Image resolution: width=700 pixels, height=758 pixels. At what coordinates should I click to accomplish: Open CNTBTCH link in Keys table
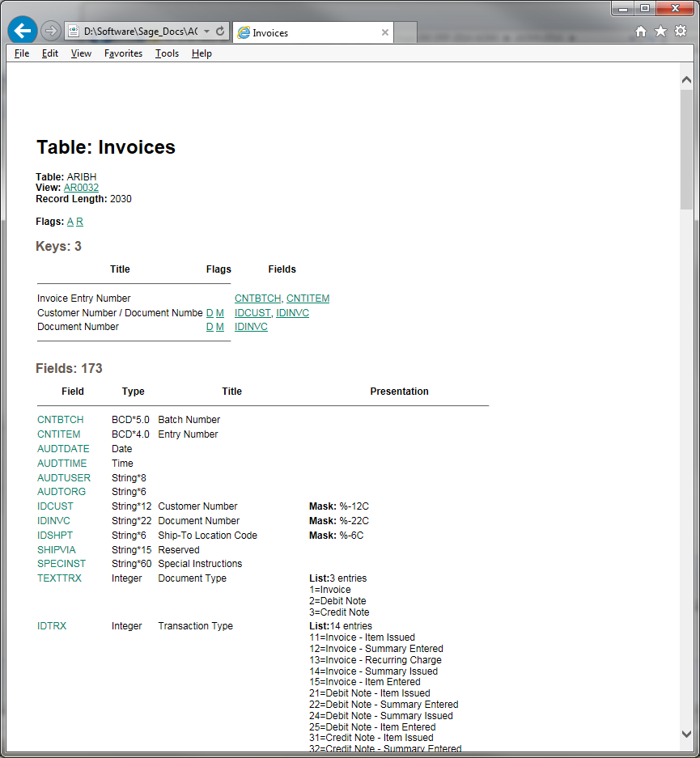[259, 299]
